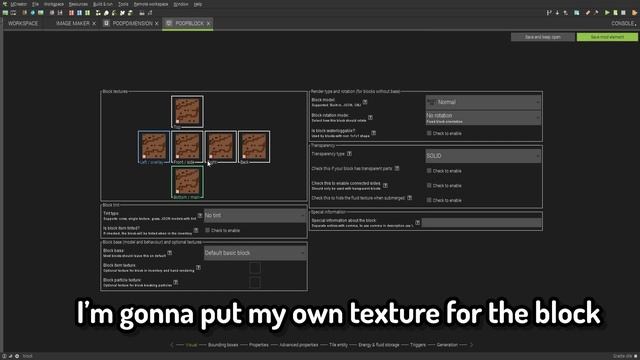Click the Block item texture empty slot
Viewport: 640px width, 360px height.
[x=255, y=268]
